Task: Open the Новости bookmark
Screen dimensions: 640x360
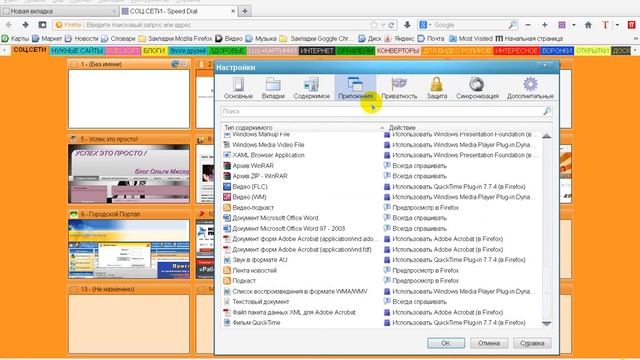Action: click(x=82, y=38)
